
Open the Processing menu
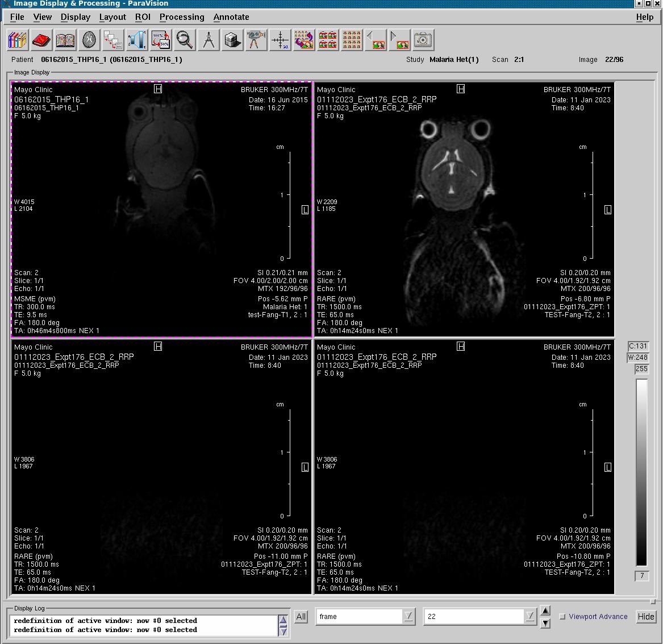pos(182,17)
